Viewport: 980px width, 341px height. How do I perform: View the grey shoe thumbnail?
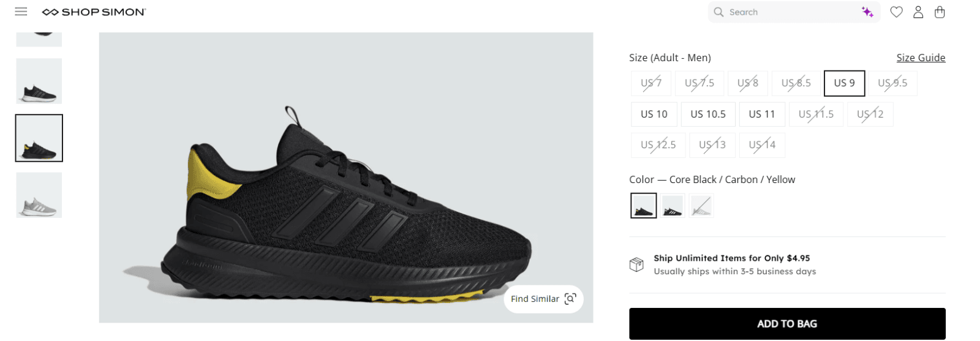point(39,195)
